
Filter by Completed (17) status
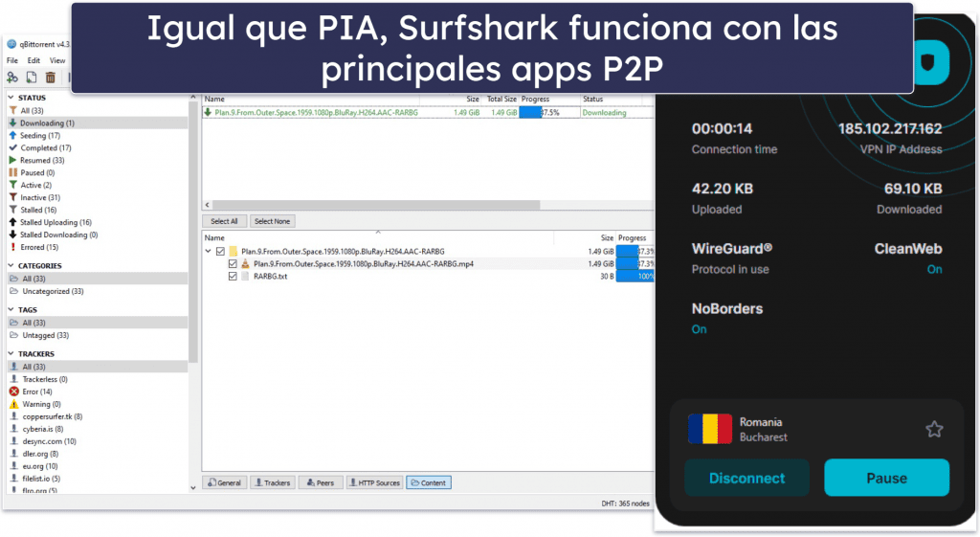pos(46,148)
